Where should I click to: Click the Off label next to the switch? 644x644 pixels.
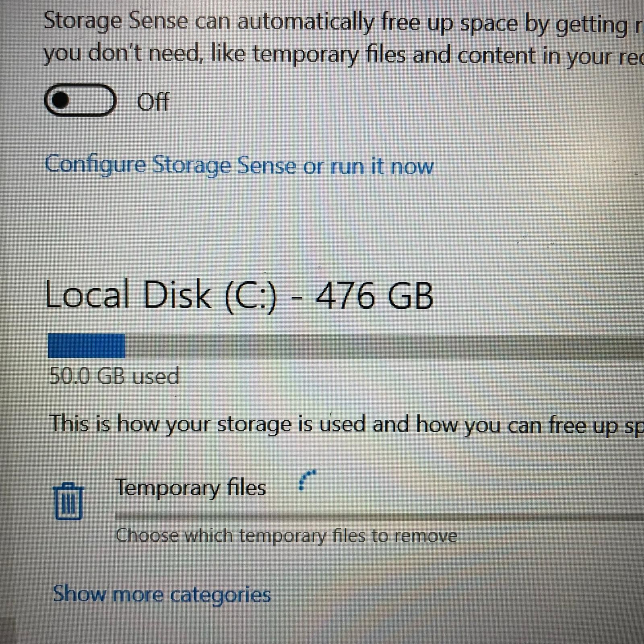153,101
